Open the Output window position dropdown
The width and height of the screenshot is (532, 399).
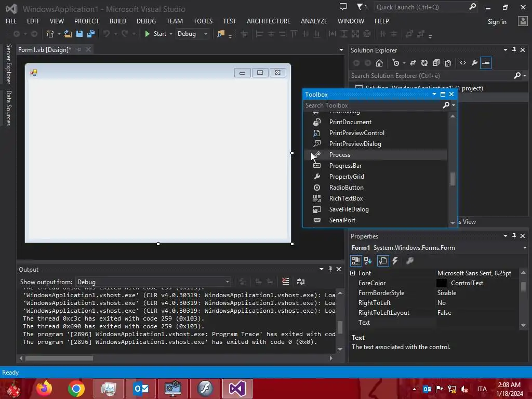point(321,269)
